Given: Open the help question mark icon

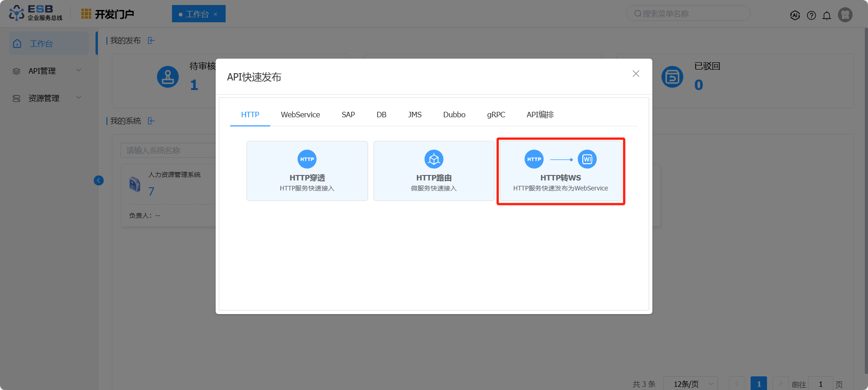Looking at the screenshot, I should [811, 15].
